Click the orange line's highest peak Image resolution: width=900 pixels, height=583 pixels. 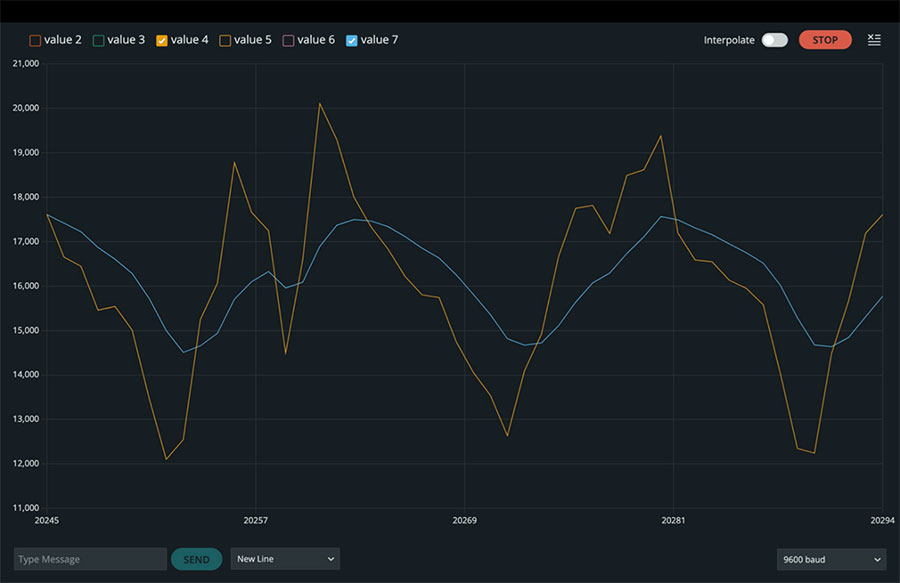tap(320, 103)
